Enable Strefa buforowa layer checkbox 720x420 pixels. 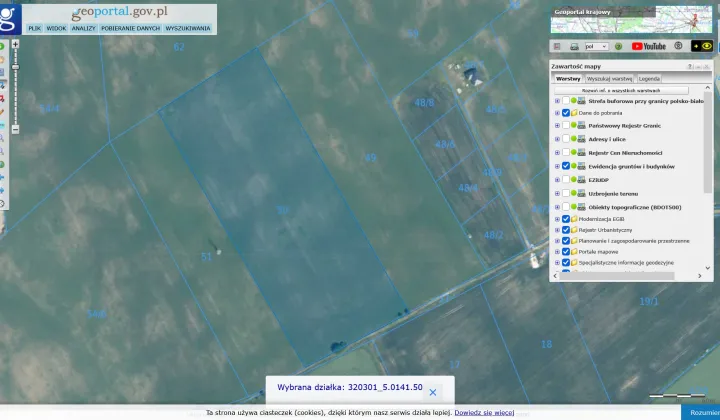566,101
